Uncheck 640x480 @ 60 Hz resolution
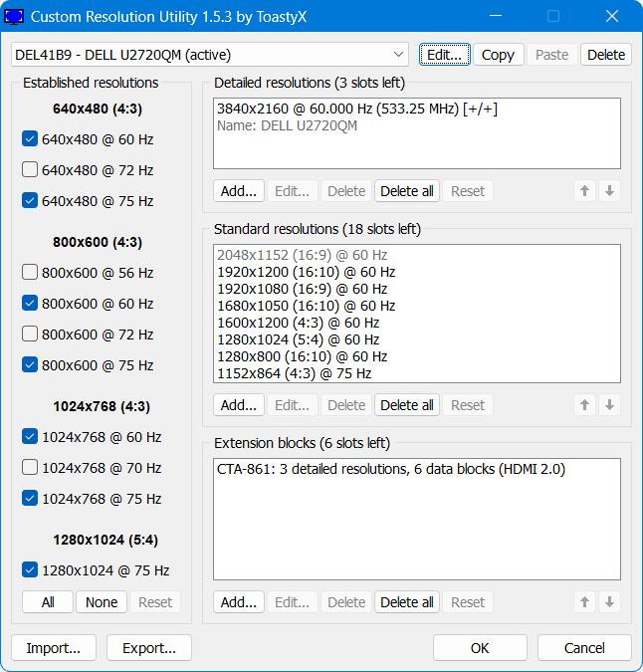The width and height of the screenshot is (643, 672). click(30, 139)
